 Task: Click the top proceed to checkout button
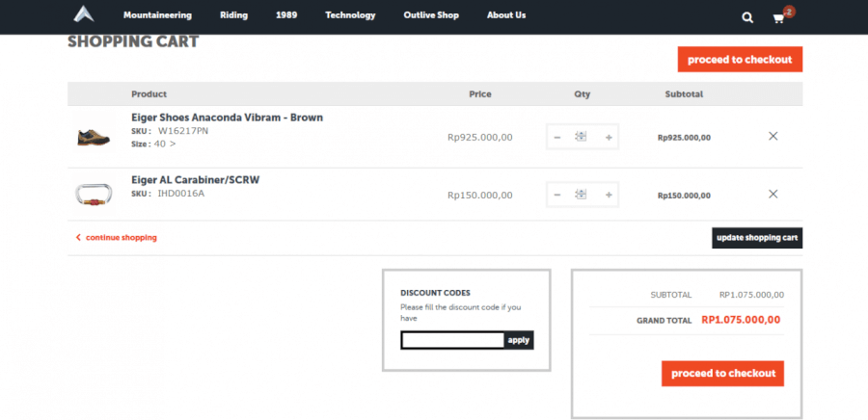click(740, 60)
